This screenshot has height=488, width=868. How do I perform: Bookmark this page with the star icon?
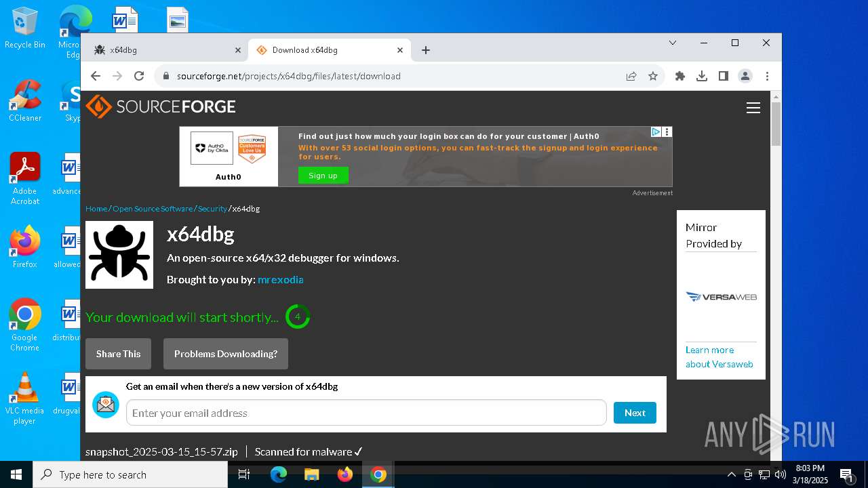[653, 76]
